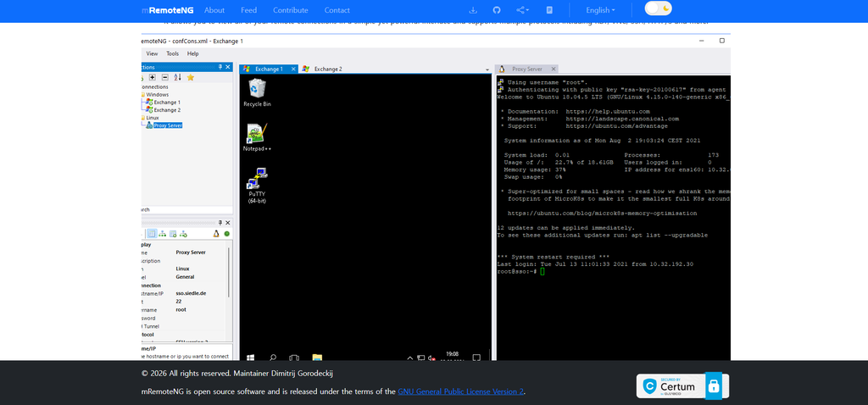Click the PuTTY (64-bit) desktop shortcut
Viewport: 868px width, 405px height.
257,186
